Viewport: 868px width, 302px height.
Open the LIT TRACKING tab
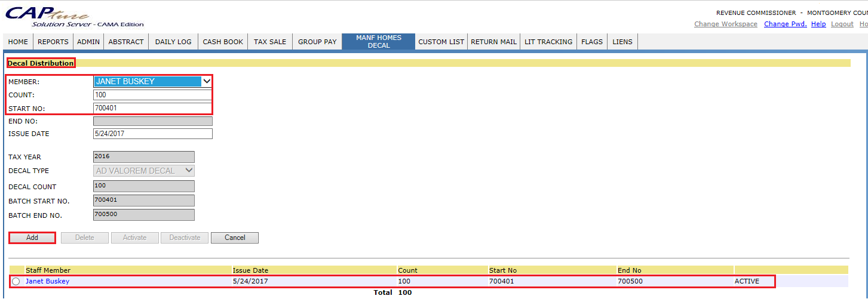[548, 42]
